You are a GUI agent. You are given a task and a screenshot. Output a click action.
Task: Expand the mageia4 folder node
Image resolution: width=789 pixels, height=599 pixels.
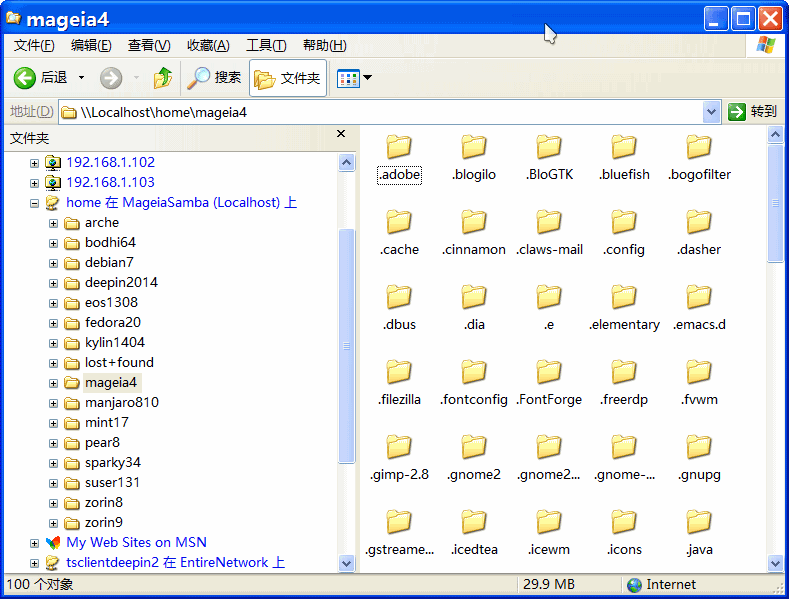pyautogui.click(x=53, y=384)
